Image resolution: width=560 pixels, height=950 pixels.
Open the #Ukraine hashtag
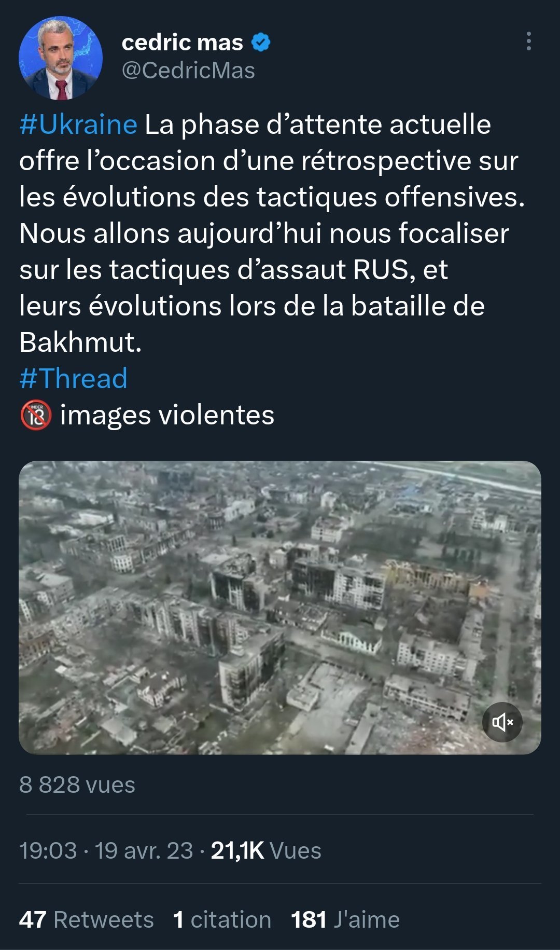click(78, 125)
